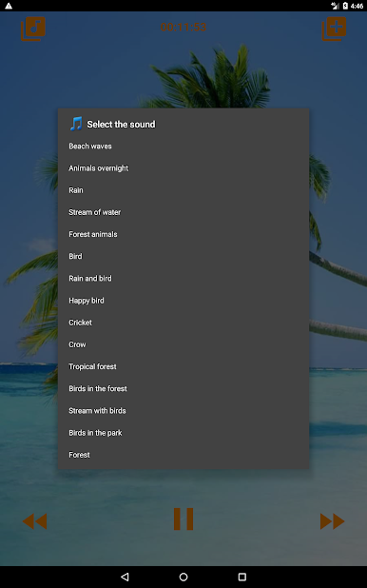Choose Birds in the park sound

click(x=183, y=433)
